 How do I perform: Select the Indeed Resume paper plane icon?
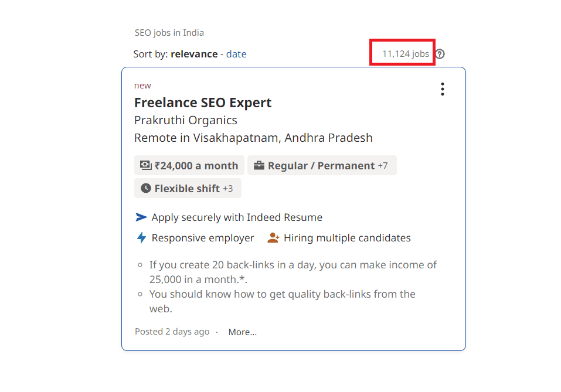click(x=140, y=217)
